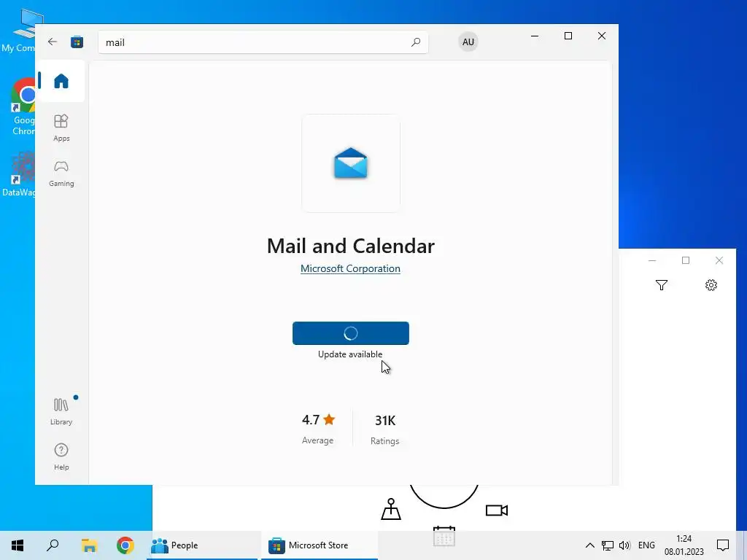
Task: Click the calendar icon in People window
Action: (444, 536)
